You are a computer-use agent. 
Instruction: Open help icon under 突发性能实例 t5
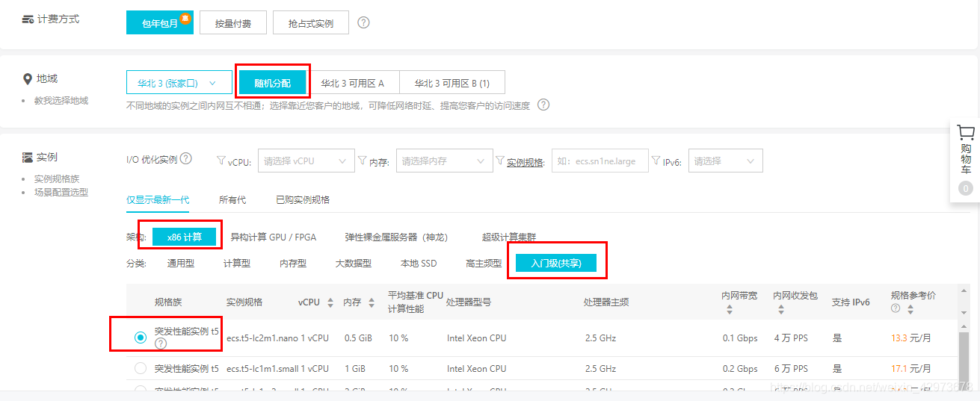(161, 344)
